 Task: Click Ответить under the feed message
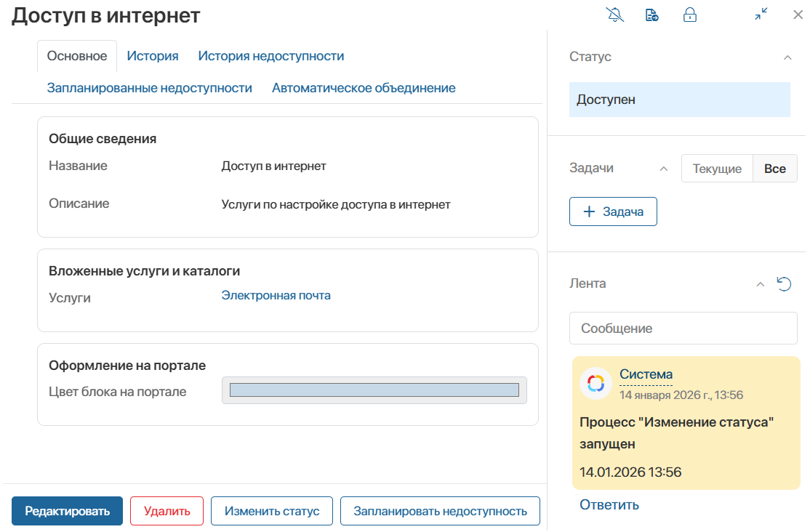(609, 504)
